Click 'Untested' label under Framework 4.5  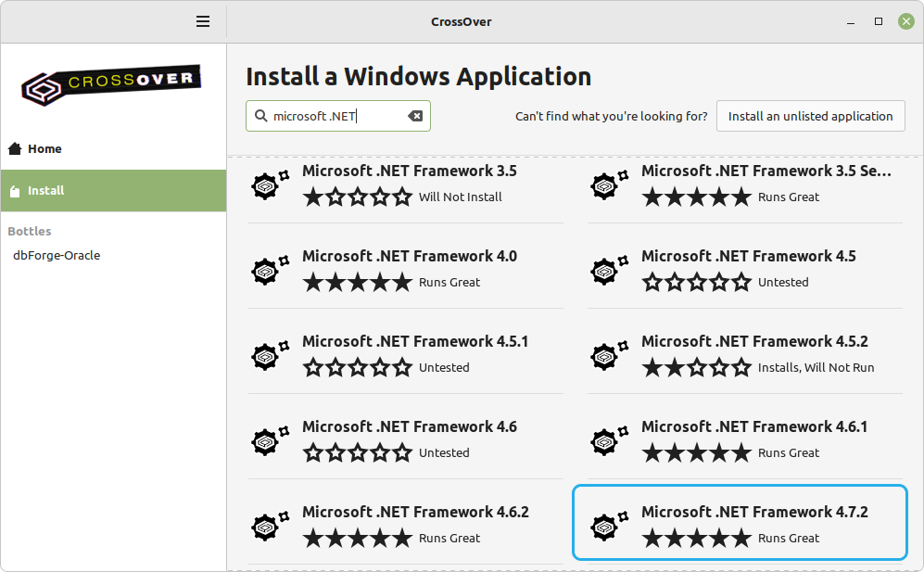tap(783, 283)
